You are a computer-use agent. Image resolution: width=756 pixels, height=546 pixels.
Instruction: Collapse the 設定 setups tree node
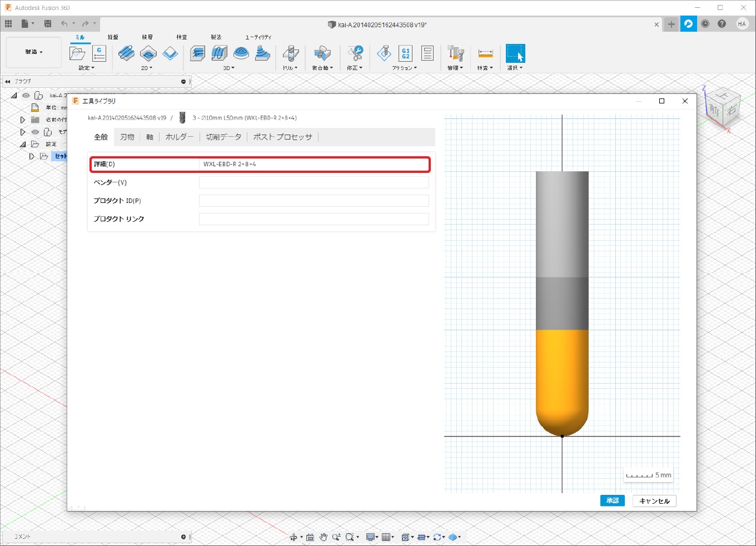[23, 145]
